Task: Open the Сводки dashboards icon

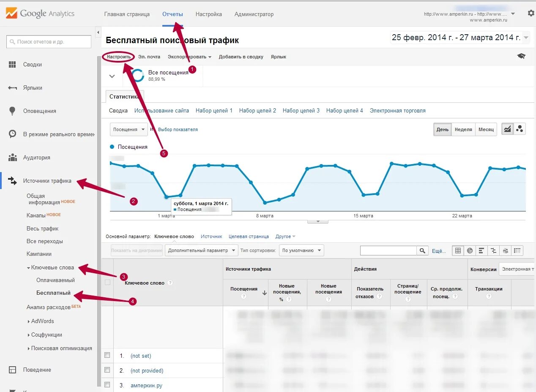Action: coord(12,64)
